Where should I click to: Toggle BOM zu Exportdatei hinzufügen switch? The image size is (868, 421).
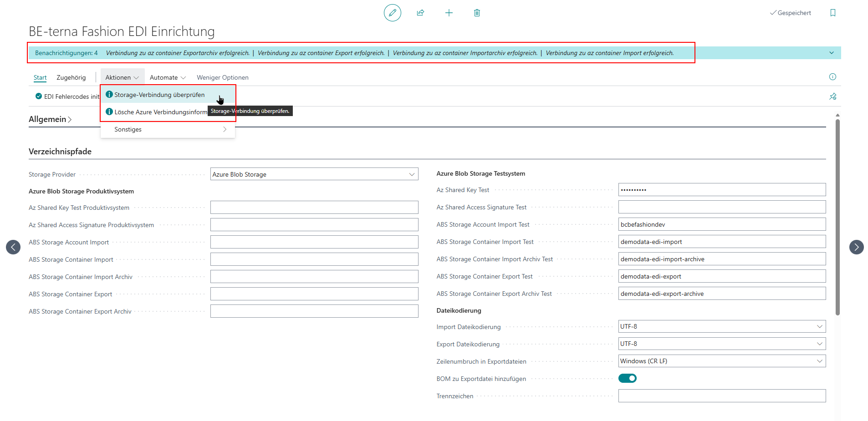(627, 378)
